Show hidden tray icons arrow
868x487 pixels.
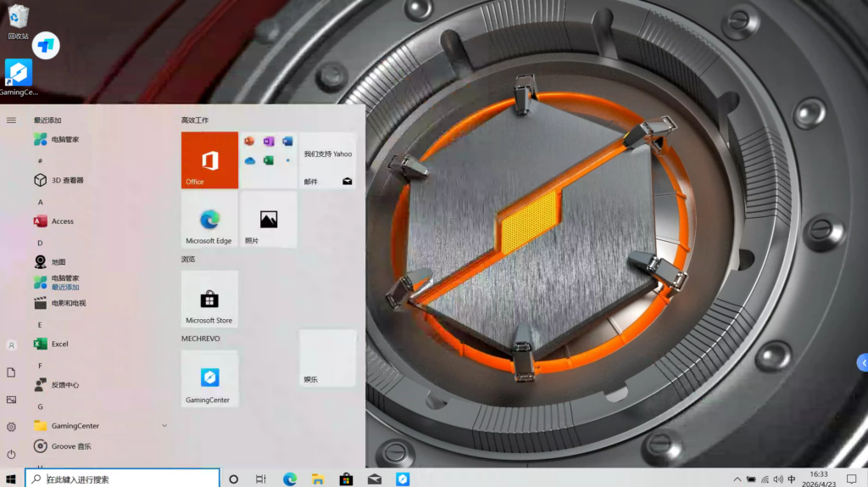click(737, 479)
